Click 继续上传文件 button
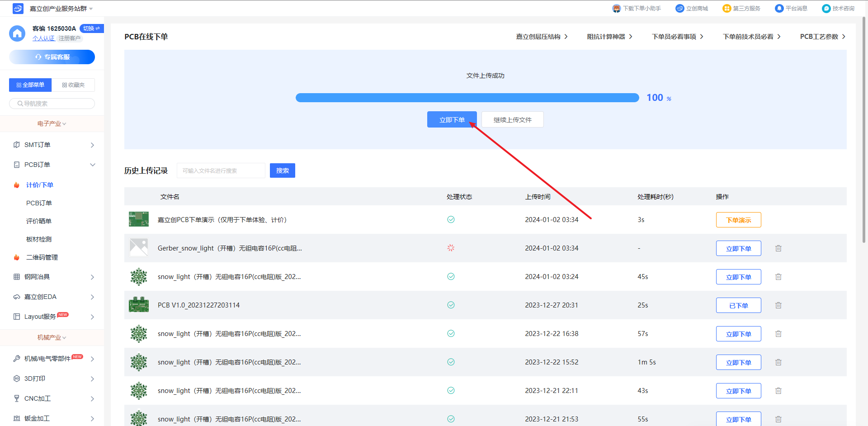 coord(512,119)
